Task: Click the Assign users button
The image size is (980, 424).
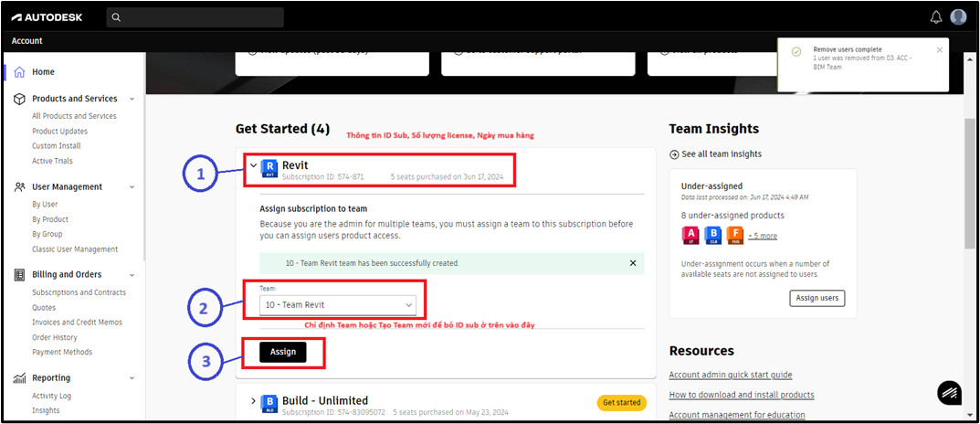Action: point(817,298)
